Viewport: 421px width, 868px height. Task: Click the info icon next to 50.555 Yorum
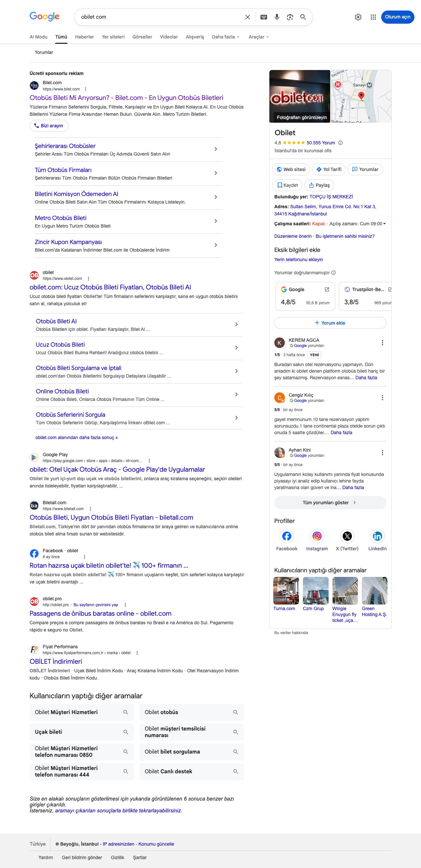340,143
